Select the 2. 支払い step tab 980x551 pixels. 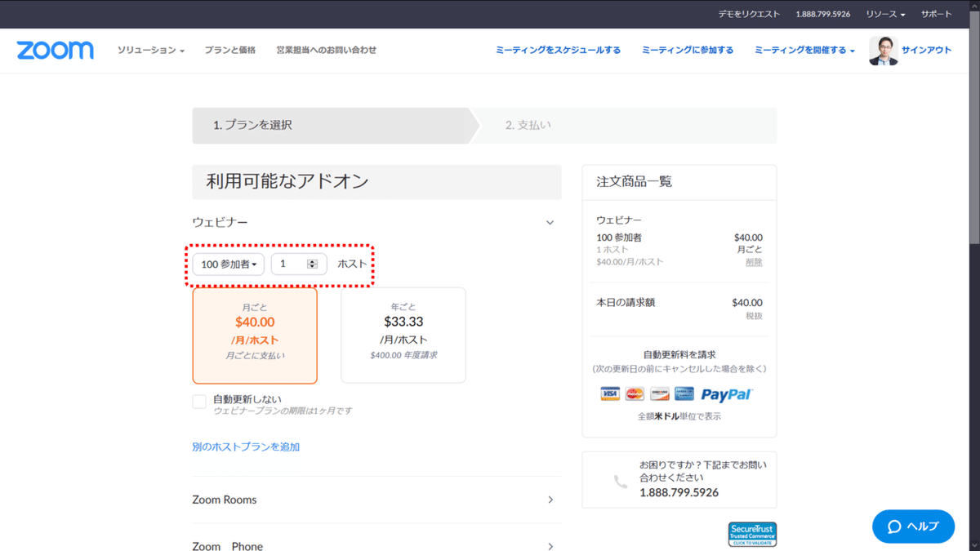point(624,126)
